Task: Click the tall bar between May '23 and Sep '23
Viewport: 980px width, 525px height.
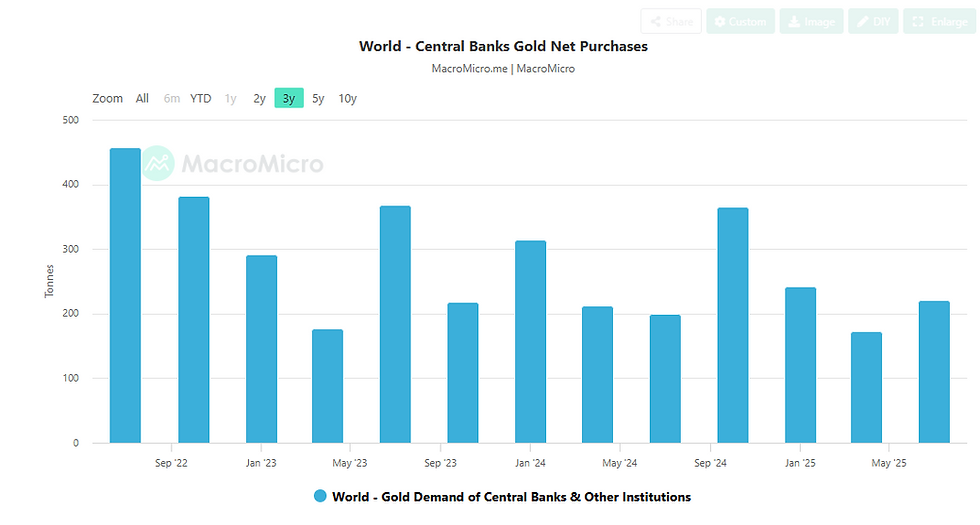Action: pyautogui.click(x=396, y=324)
